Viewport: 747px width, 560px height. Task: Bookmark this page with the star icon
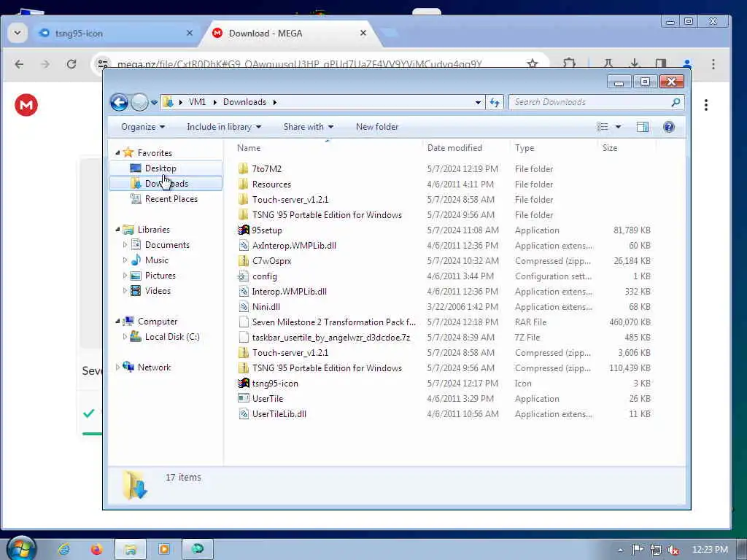[x=532, y=64]
